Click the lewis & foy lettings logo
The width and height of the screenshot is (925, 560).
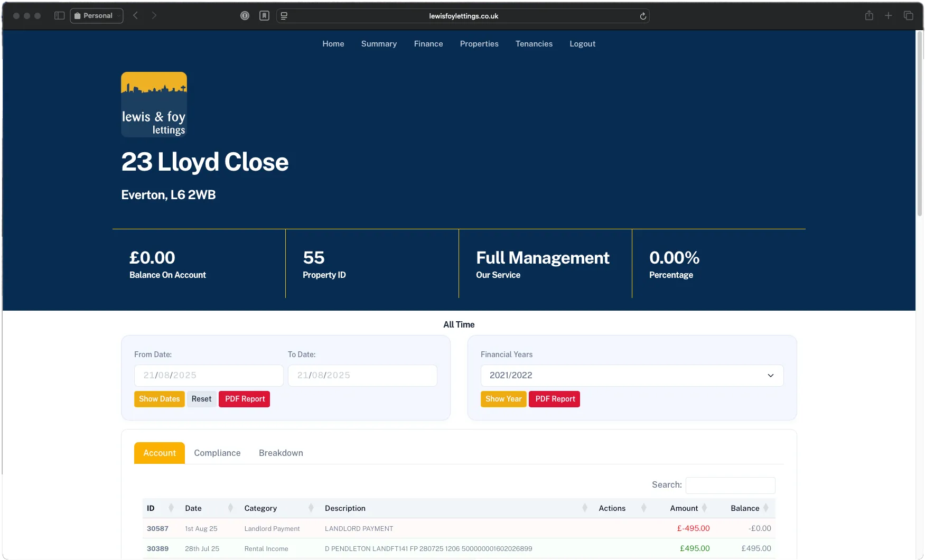[x=154, y=104]
